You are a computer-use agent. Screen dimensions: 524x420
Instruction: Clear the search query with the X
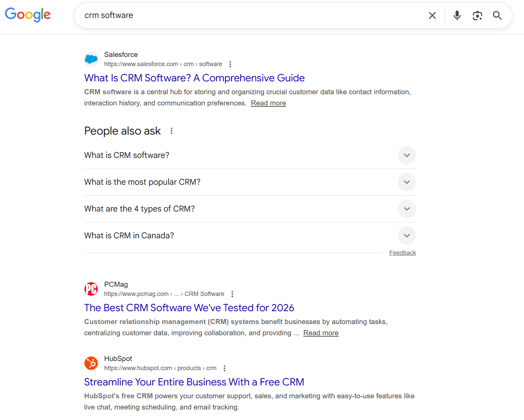coord(432,15)
